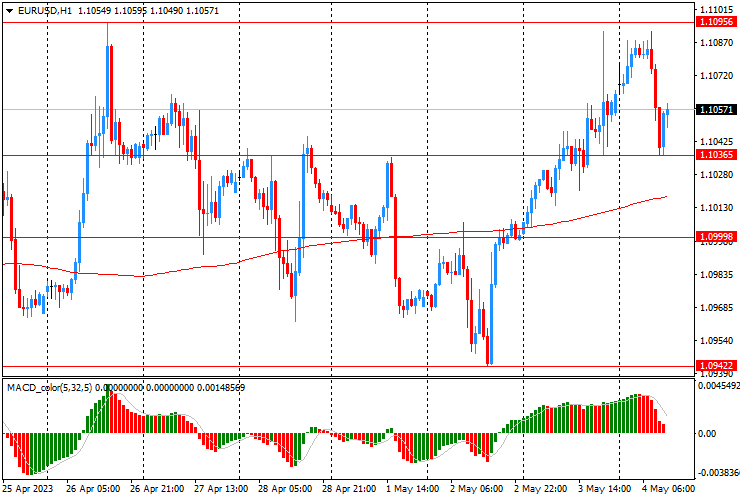
Task: Click the 26 Apr 05:00 time label
Action: click(x=93, y=489)
